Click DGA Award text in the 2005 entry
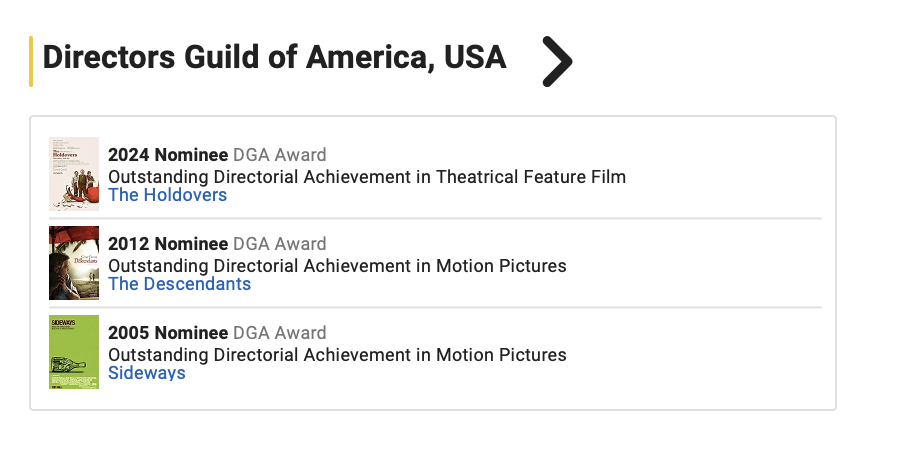Image resolution: width=922 pixels, height=452 pixels. pyautogui.click(x=280, y=333)
